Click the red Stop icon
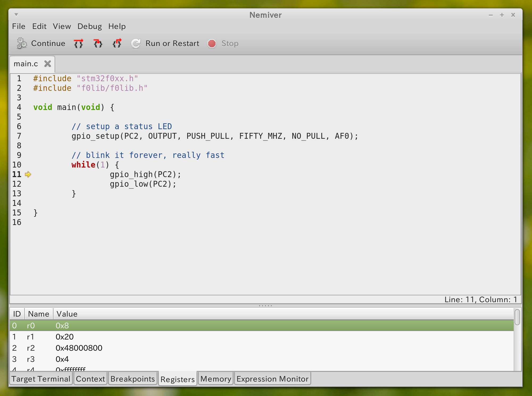Viewport: 532px width, 396px height. pos(212,43)
